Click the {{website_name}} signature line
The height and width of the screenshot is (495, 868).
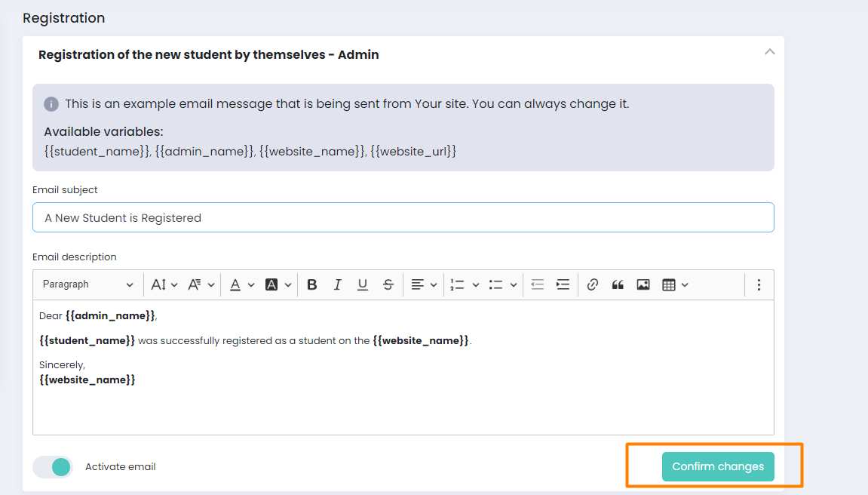tap(87, 380)
